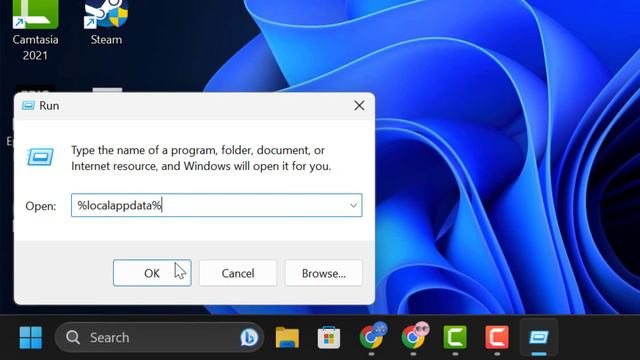Open the Windows Start menu
This screenshot has height=360, width=640.
pos(31,338)
